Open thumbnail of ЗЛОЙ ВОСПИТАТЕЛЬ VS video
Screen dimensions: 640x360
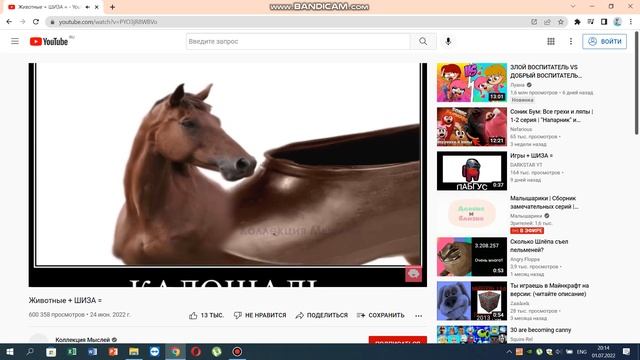[x=472, y=82]
